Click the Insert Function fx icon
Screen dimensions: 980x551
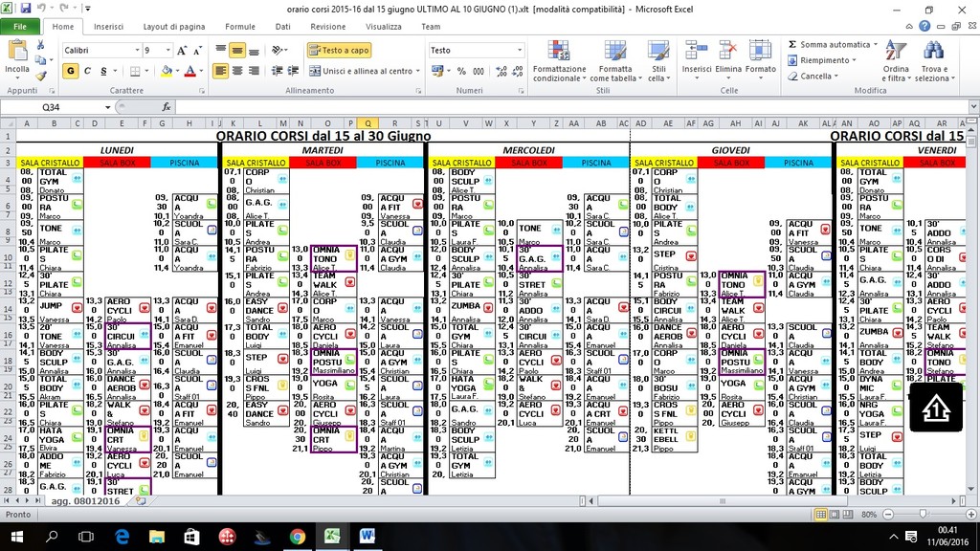tap(167, 107)
